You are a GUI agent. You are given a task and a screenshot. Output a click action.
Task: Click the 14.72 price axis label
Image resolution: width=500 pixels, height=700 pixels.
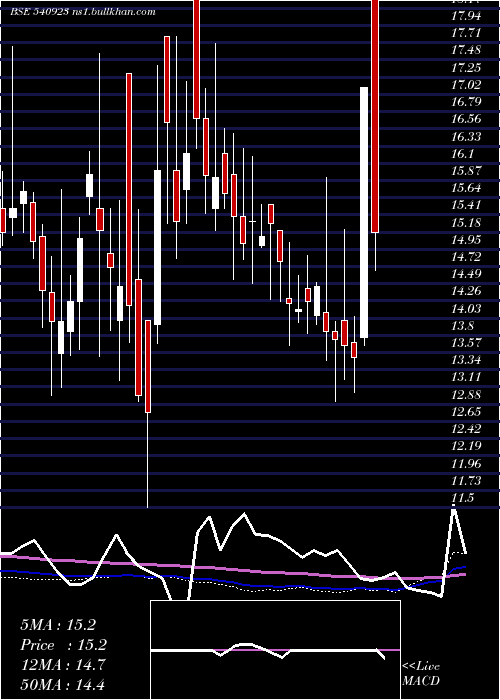pos(466,257)
